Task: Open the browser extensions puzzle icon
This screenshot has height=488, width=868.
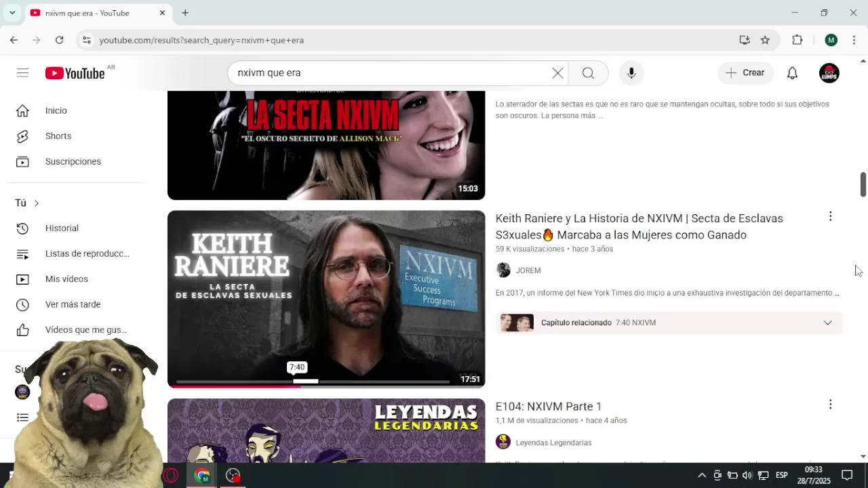Action: [x=797, y=40]
